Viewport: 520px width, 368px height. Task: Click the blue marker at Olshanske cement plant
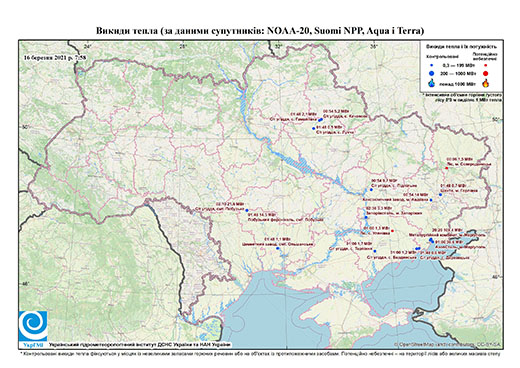pos(277,248)
